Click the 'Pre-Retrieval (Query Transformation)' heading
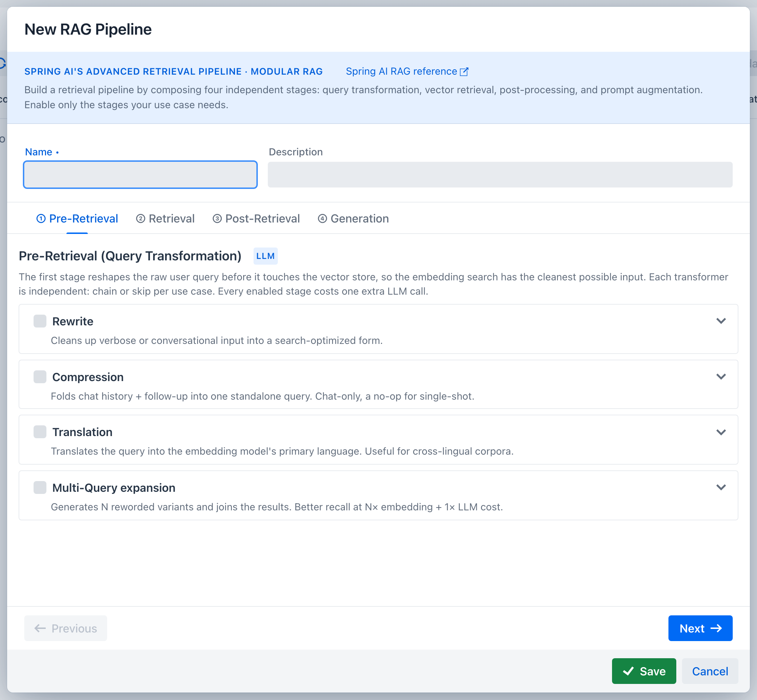 130,256
